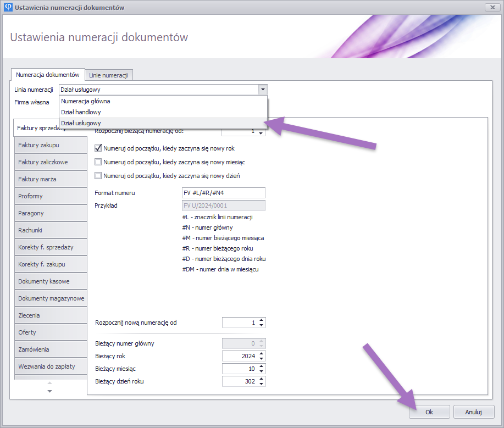
Task: Decrease the Bieżący miesiąc value
Action: (262, 371)
